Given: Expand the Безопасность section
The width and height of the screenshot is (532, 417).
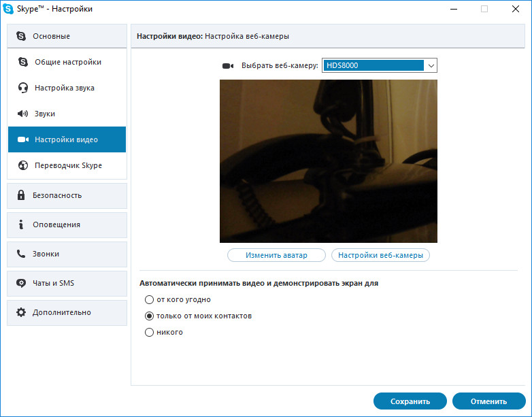Looking at the screenshot, I should pyautogui.click(x=67, y=196).
